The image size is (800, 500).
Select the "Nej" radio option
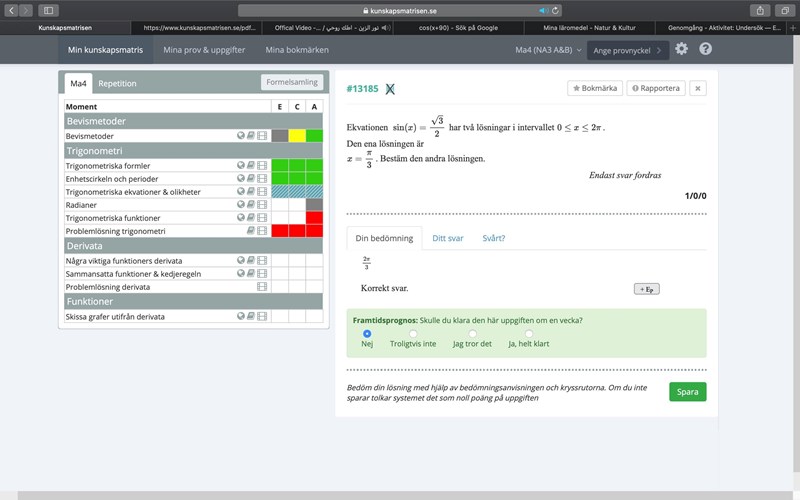(x=367, y=334)
